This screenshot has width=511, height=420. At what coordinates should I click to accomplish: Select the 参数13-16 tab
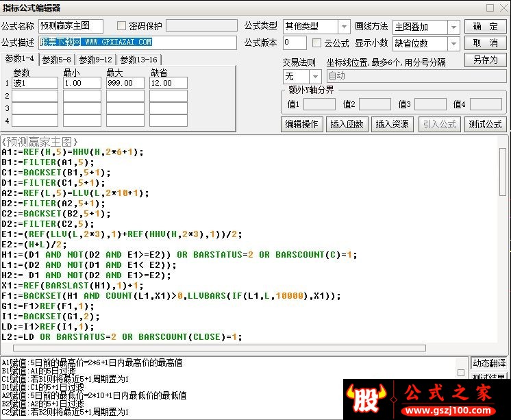[138, 60]
